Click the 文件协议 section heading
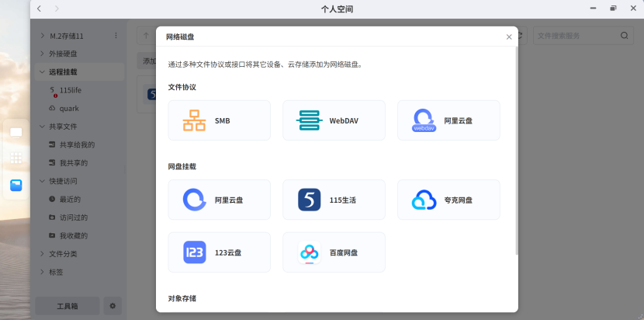644x320 pixels. (182, 87)
